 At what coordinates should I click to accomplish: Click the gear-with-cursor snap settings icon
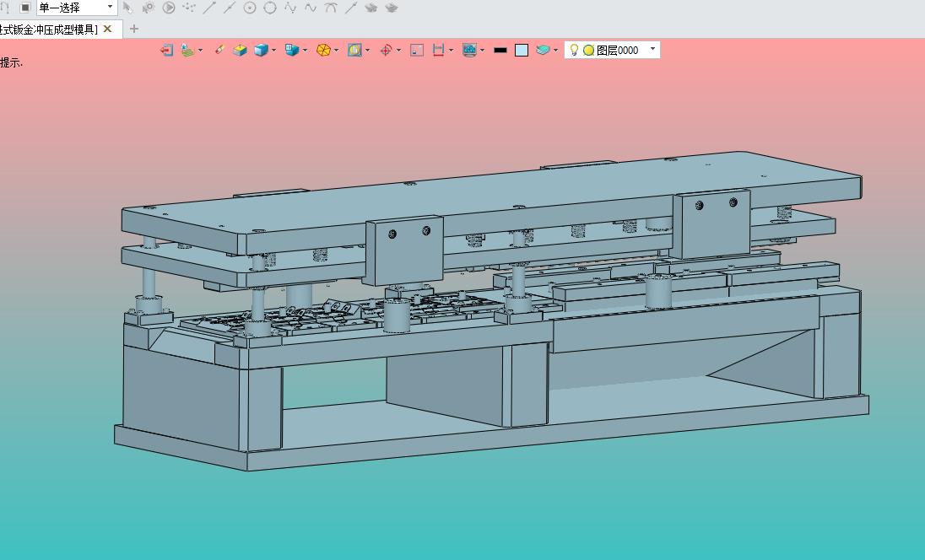pos(148,8)
